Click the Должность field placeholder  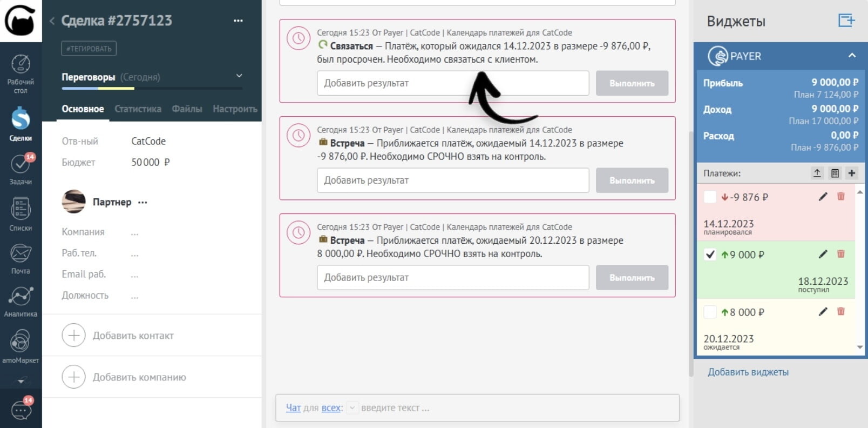click(134, 296)
